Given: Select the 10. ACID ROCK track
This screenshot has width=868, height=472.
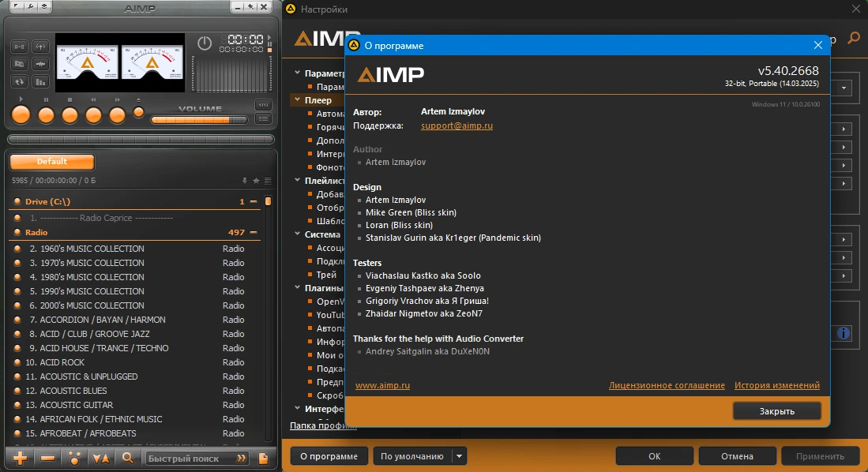Looking at the screenshot, I should (136, 361).
